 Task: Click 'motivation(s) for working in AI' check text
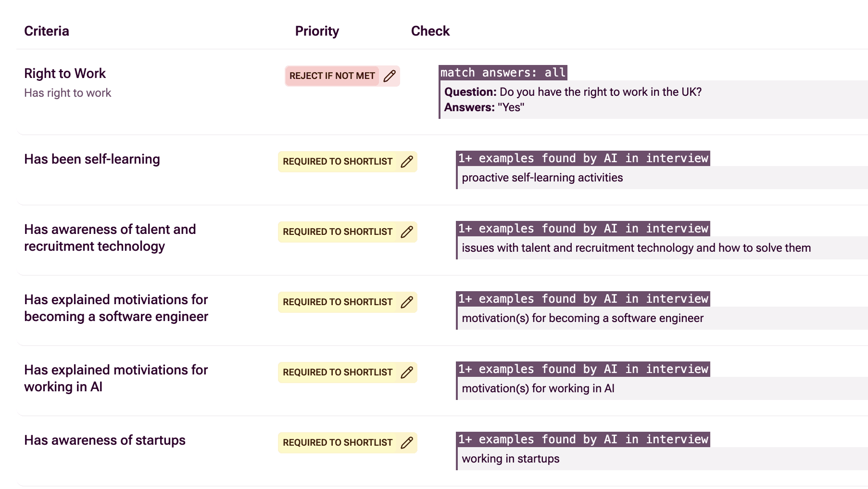click(538, 388)
